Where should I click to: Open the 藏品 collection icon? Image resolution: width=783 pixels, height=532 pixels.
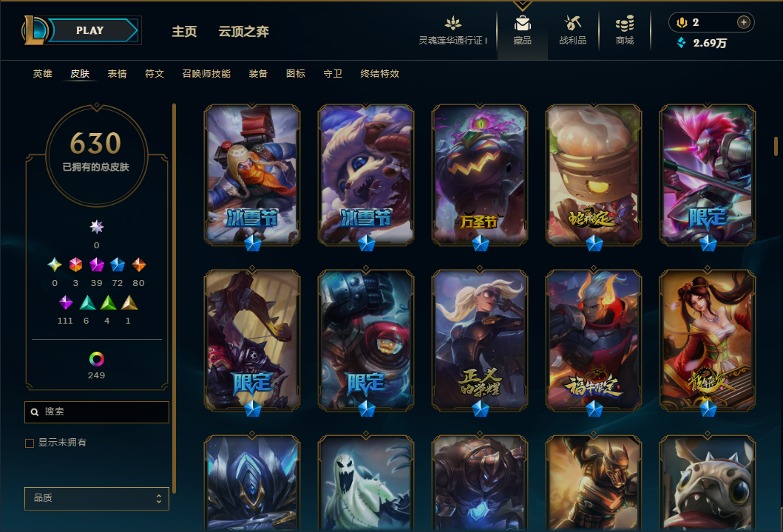522,24
